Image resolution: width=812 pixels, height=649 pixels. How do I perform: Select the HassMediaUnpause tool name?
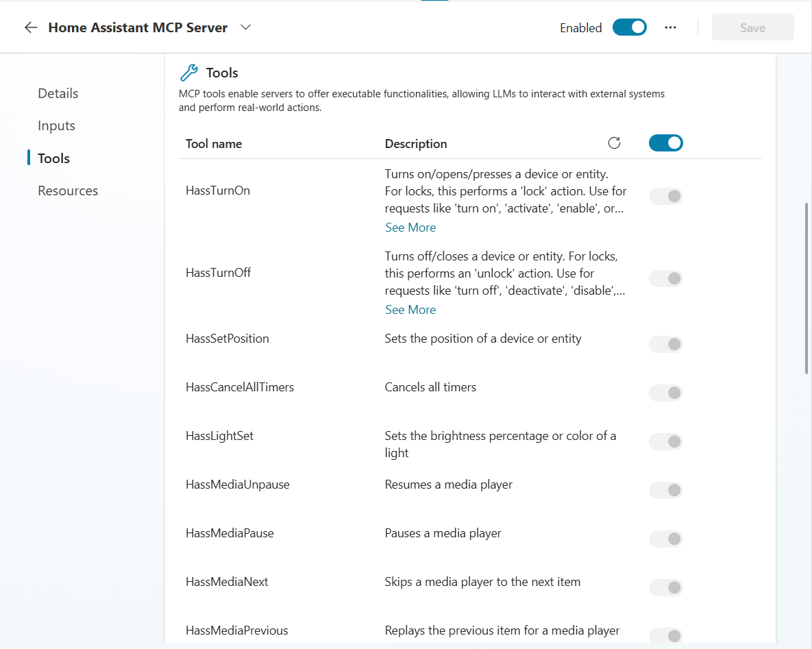pyautogui.click(x=238, y=485)
